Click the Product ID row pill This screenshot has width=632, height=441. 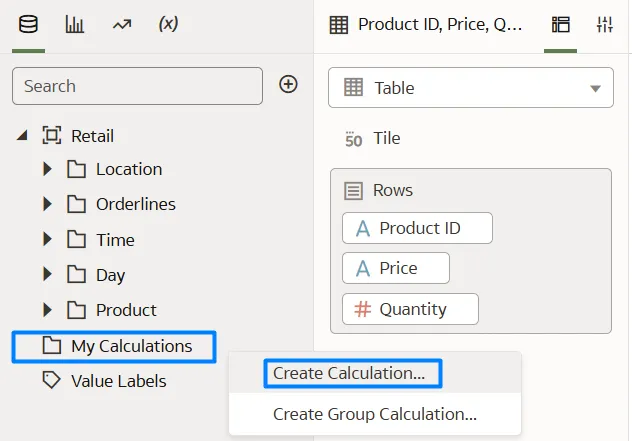(417, 228)
